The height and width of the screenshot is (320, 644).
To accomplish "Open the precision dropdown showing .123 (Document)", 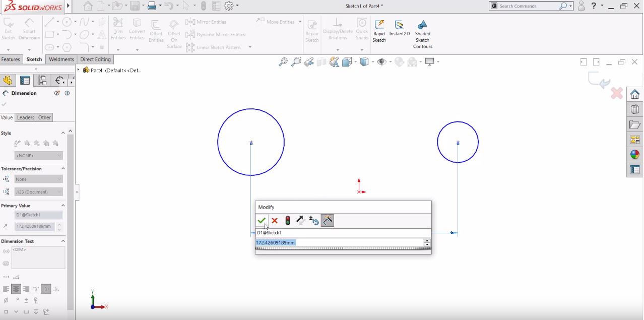I will [38, 191].
